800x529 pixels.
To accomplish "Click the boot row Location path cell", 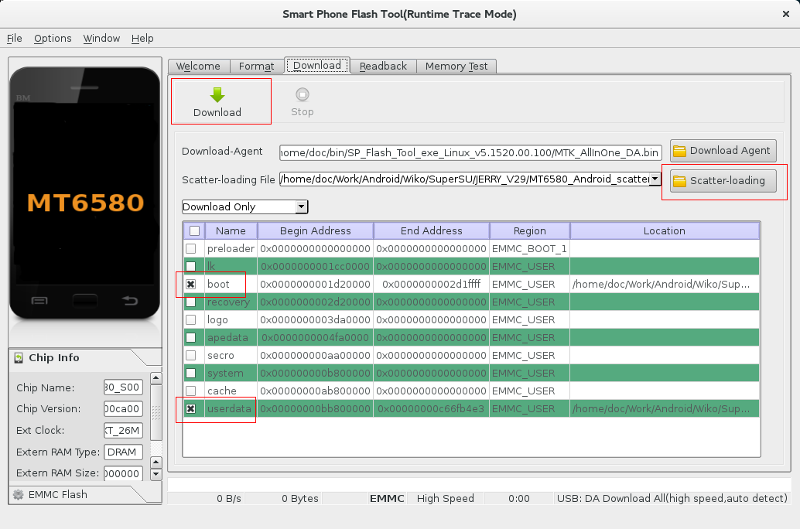I will pos(664,284).
